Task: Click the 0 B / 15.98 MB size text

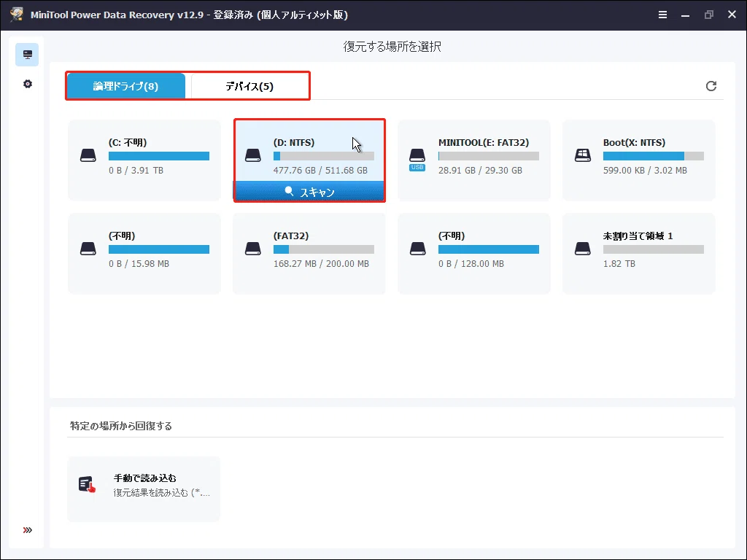Action: point(139,263)
